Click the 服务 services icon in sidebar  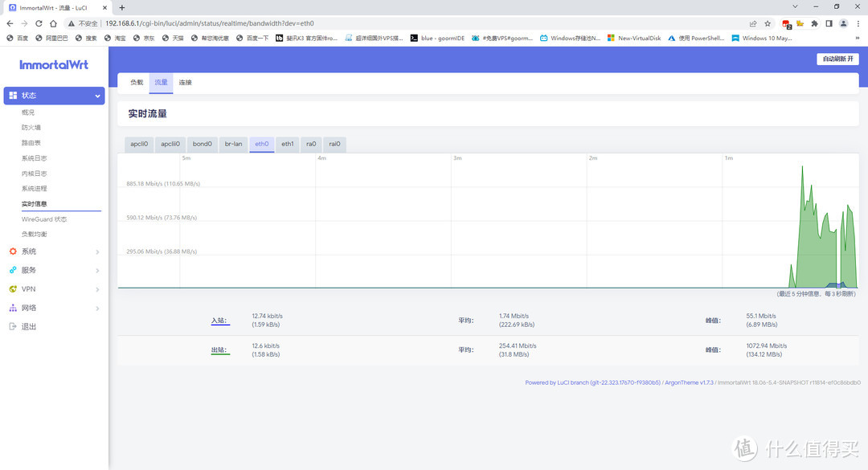pyautogui.click(x=13, y=270)
